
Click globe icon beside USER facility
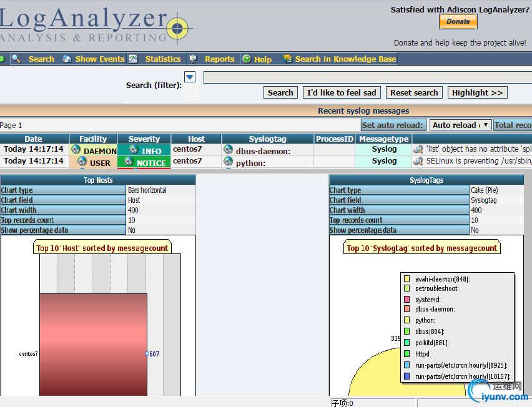(x=82, y=161)
